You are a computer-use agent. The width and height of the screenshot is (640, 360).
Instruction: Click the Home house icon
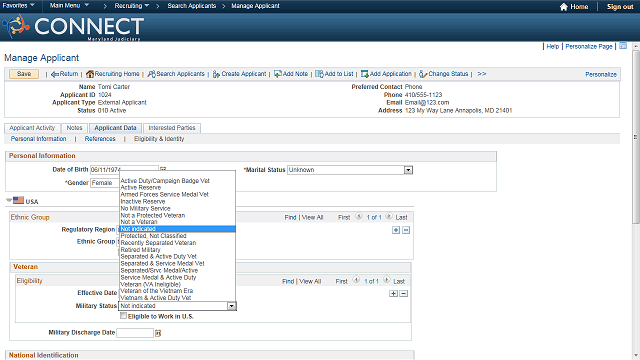tap(564, 7)
